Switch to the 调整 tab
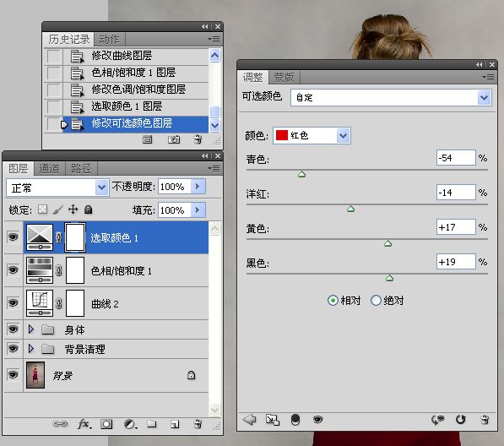Screen dimensions: 504x446 (252, 78)
